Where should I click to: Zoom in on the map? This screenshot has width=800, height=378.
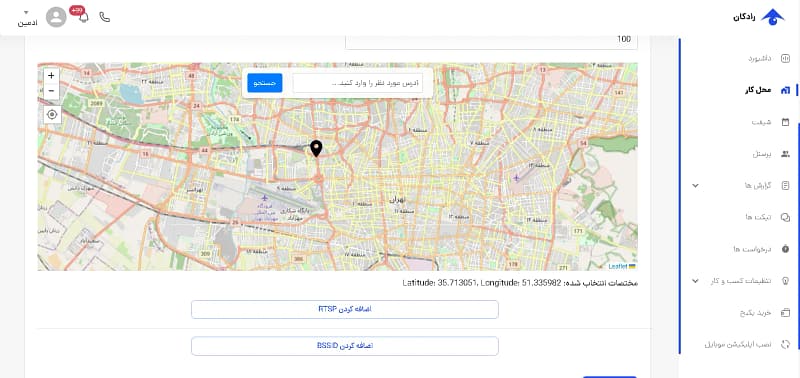pos(51,75)
